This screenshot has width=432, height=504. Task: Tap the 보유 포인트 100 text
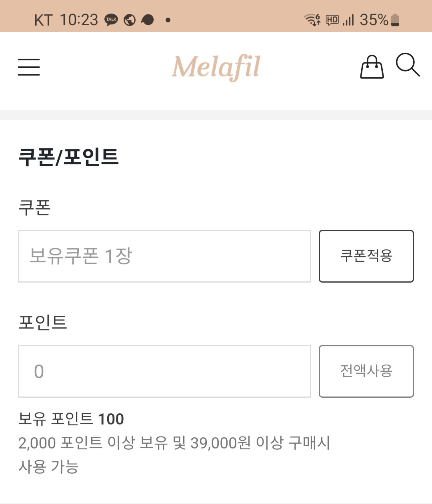[71, 419]
